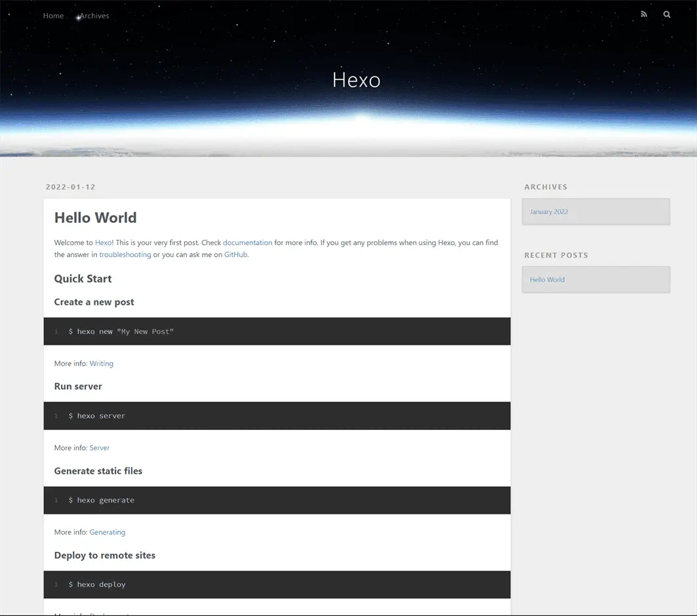Viewport: 697px width, 616px height.
Task: Click the search magnifier icon
Action: click(667, 14)
